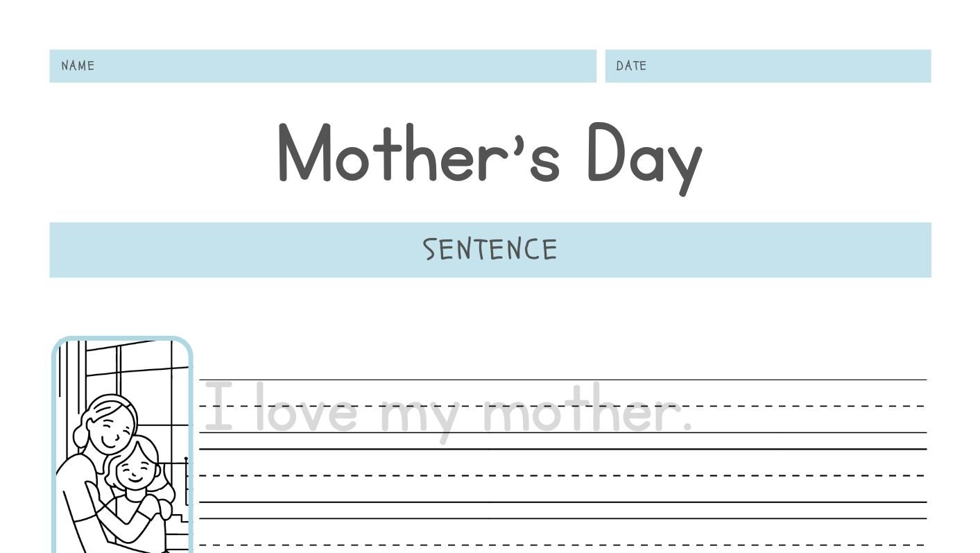The height and width of the screenshot is (553, 980).
Task: Click the NAME label text
Action: coord(78,66)
